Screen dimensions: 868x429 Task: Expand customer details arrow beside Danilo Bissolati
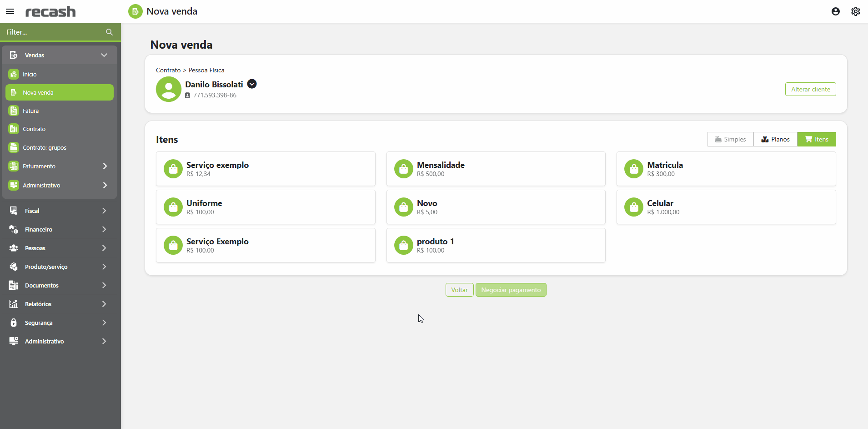[x=252, y=84]
